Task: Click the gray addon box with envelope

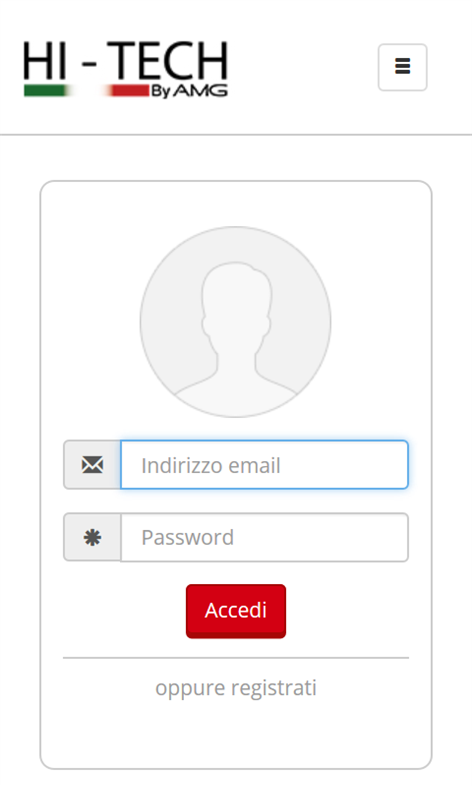Action: [92, 465]
